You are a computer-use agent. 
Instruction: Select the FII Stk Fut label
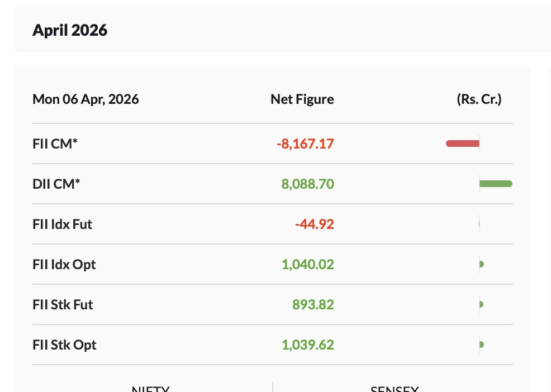[x=63, y=304]
